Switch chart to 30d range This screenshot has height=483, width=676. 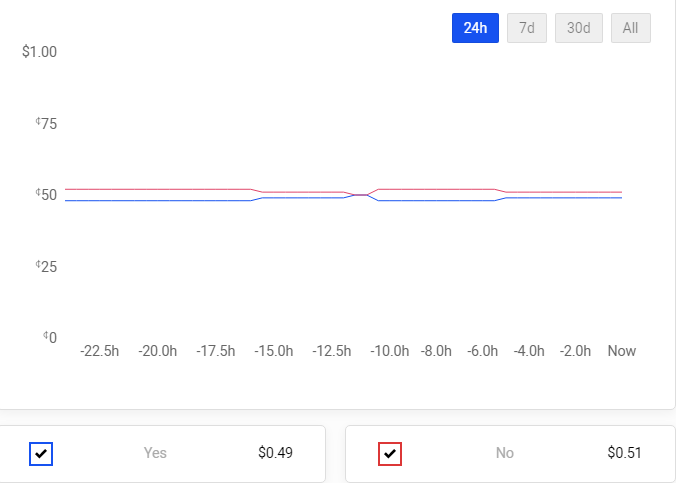(x=579, y=28)
